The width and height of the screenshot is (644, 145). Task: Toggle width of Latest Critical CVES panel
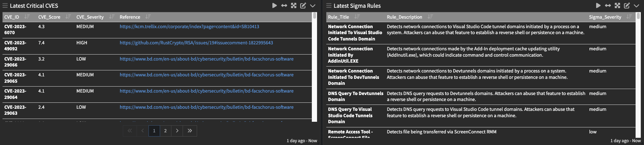(284, 6)
